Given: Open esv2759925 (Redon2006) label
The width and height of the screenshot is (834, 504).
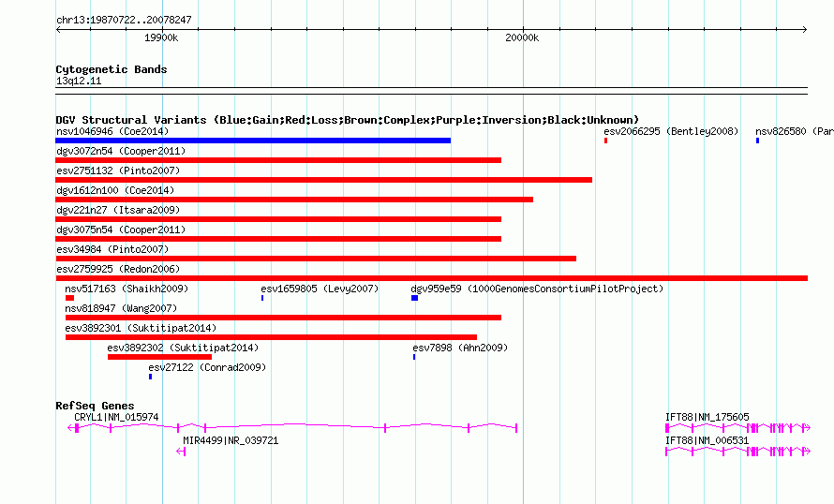Looking at the screenshot, I should [118, 269].
